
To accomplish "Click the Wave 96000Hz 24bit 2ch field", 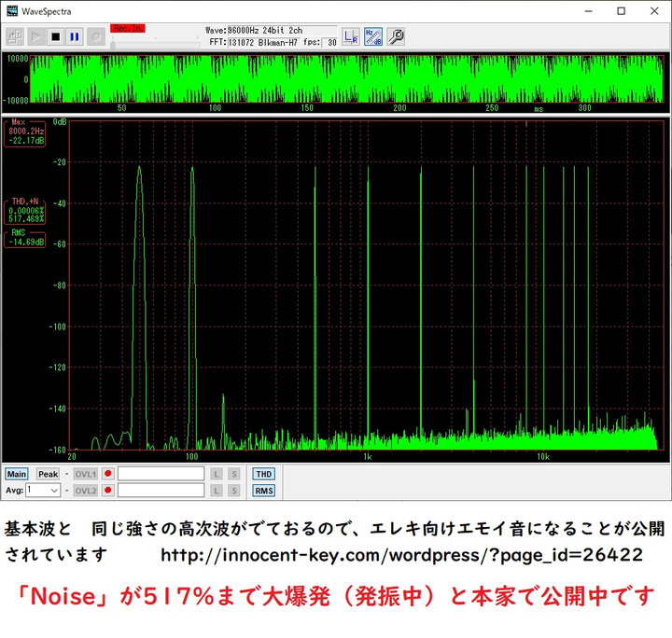I will [x=282, y=31].
